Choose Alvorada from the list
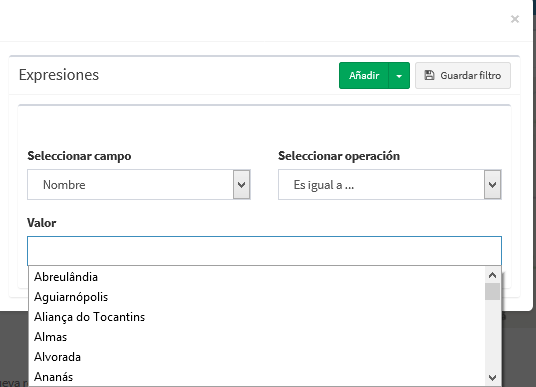The height and width of the screenshot is (387, 536). pos(57,357)
